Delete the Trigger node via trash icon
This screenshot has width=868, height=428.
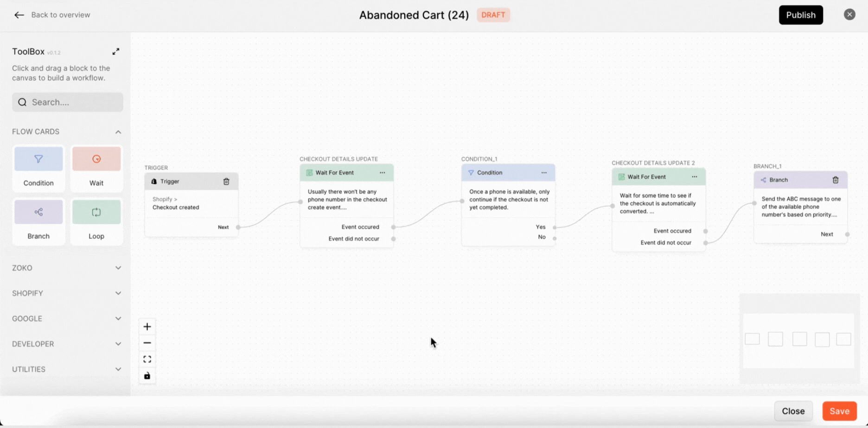(x=226, y=182)
